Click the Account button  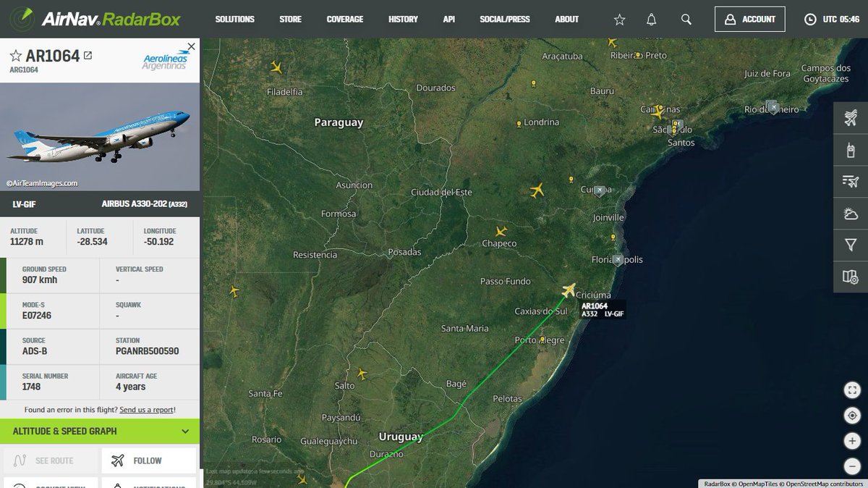[750, 20]
